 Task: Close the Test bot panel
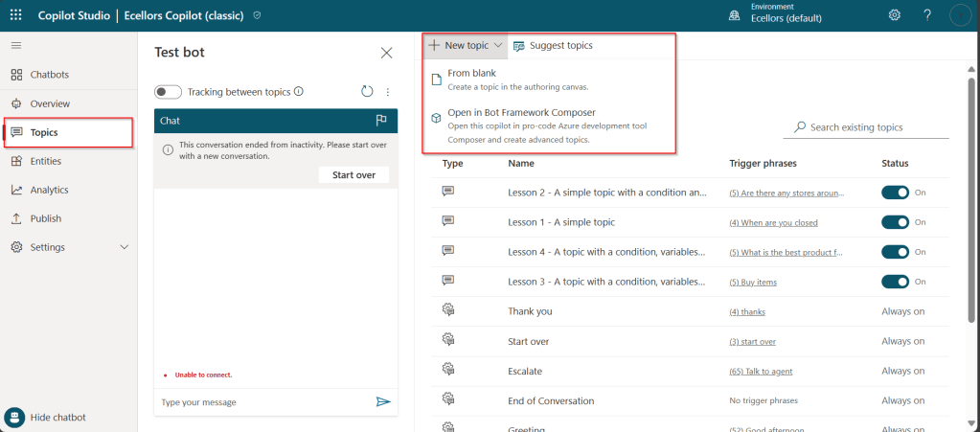[x=386, y=53]
